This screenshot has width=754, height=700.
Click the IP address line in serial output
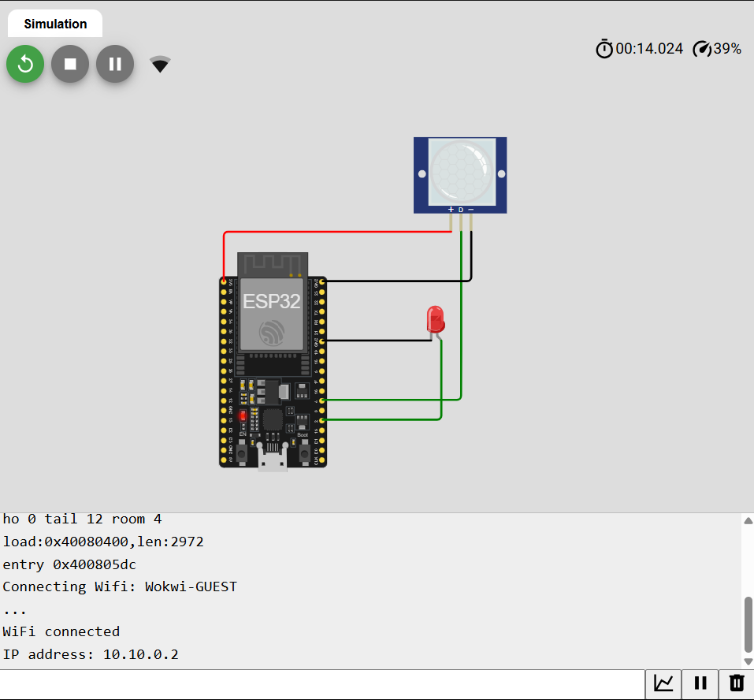pyautogui.click(x=91, y=653)
